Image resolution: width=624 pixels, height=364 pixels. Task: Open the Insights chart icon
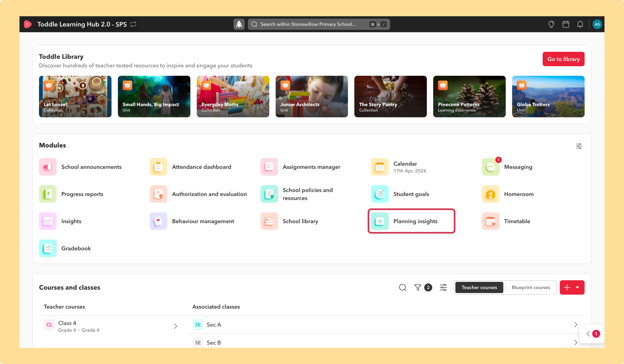tap(48, 221)
